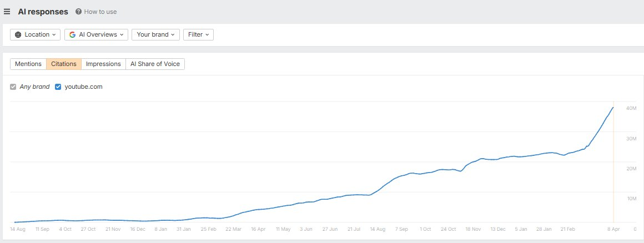Click the Google logo icon in AI Overviews
Screen dimensions: 644x243
click(73, 34)
